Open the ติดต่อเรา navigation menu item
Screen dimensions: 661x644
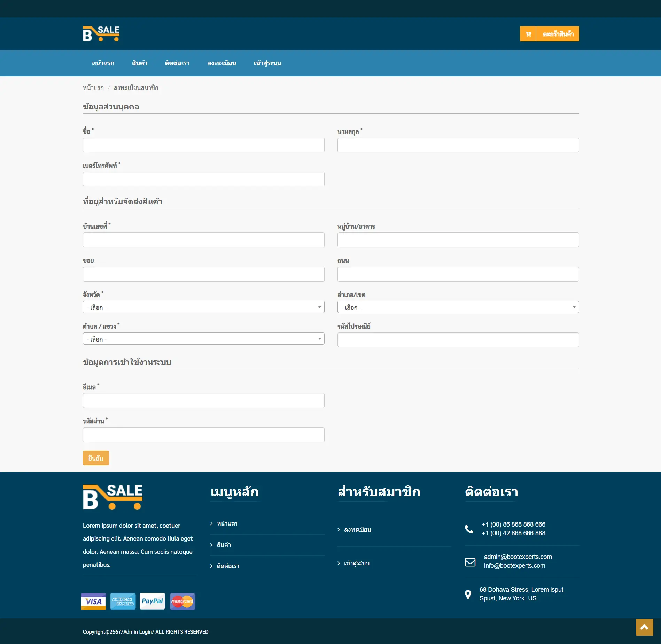(x=177, y=63)
